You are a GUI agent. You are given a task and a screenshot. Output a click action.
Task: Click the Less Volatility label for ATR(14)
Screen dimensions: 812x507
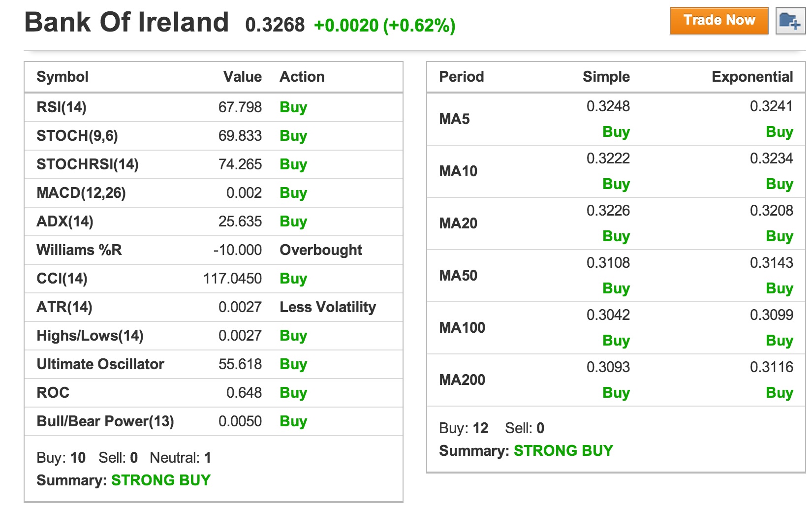coord(328,307)
